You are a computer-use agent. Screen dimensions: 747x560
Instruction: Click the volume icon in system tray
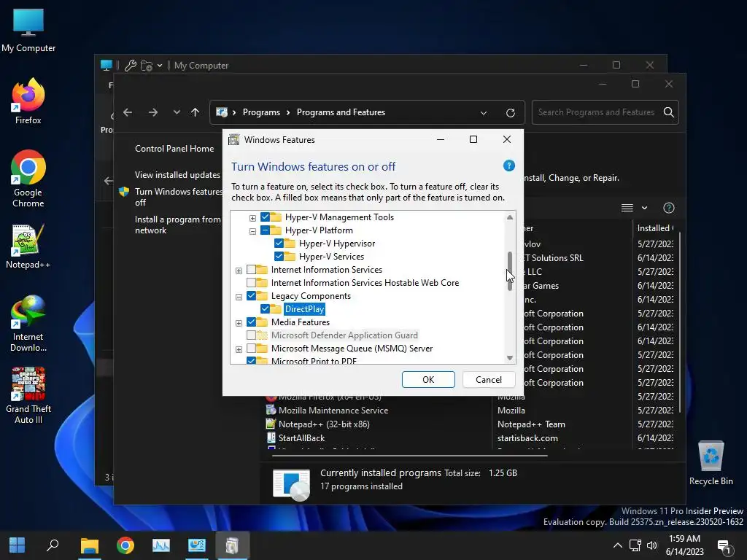(651, 545)
